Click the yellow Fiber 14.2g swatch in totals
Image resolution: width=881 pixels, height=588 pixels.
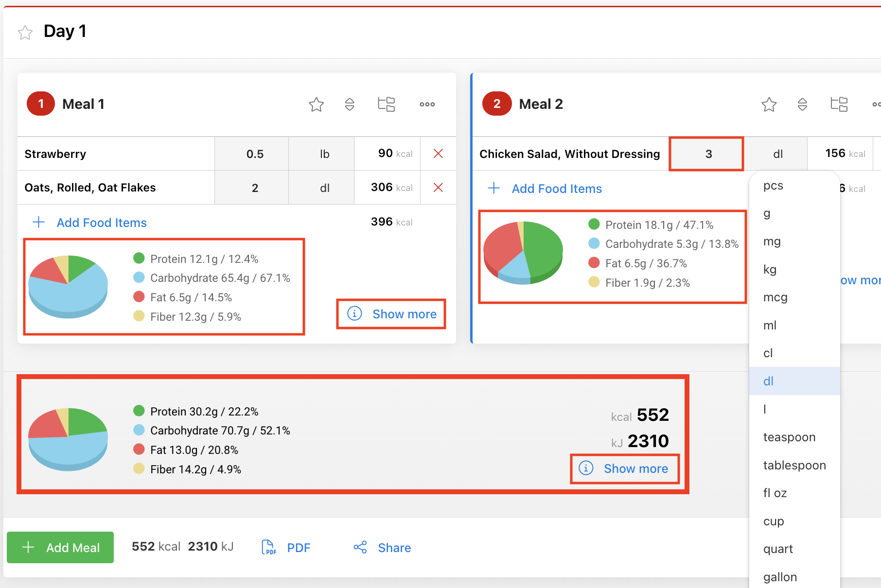139,468
